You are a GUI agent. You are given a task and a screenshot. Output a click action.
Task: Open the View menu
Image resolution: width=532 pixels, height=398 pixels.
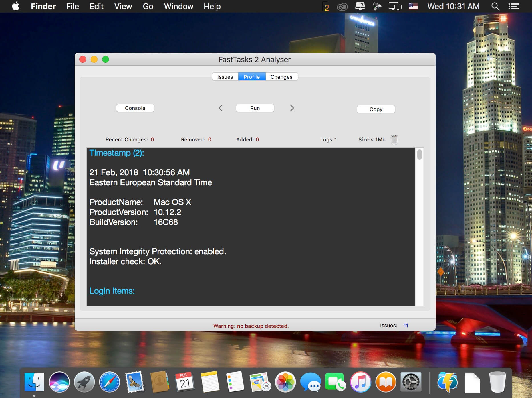pos(123,6)
